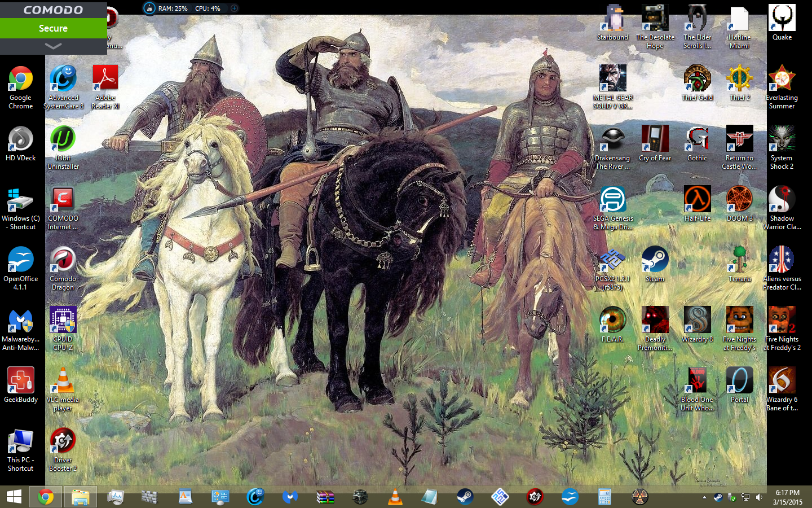Open Chrome from the taskbar

click(46, 497)
